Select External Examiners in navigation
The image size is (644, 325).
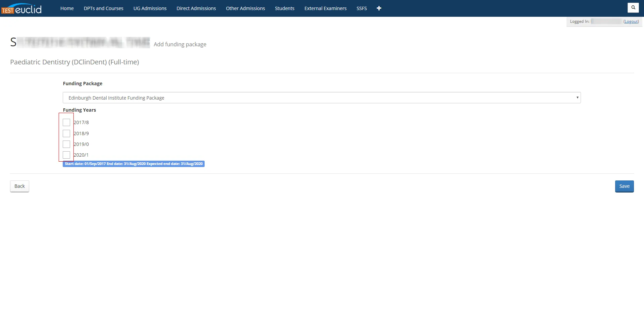(325, 8)
